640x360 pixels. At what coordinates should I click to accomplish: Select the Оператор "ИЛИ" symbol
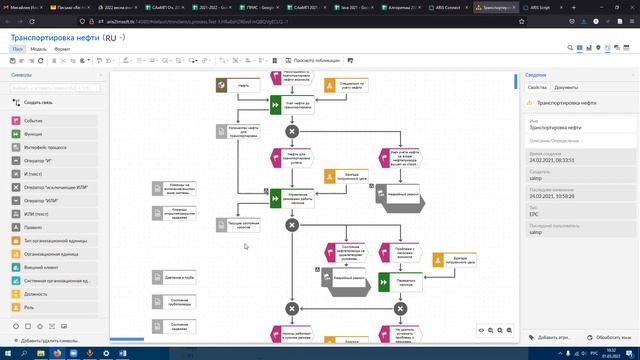pos(54,201)
